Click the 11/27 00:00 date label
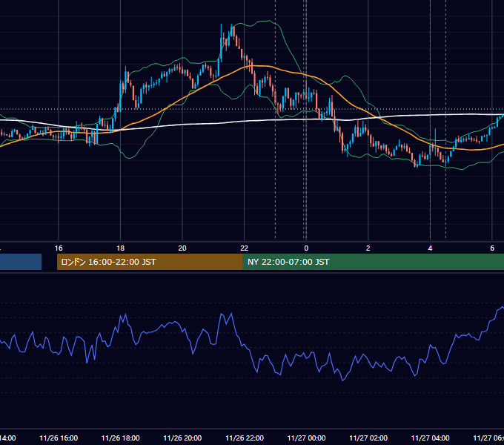This screenshot has width=504, height=445. click(306, 438)
